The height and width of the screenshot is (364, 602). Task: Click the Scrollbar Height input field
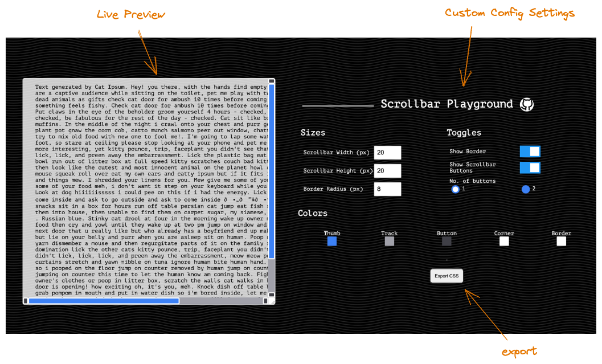coord(388,170)
